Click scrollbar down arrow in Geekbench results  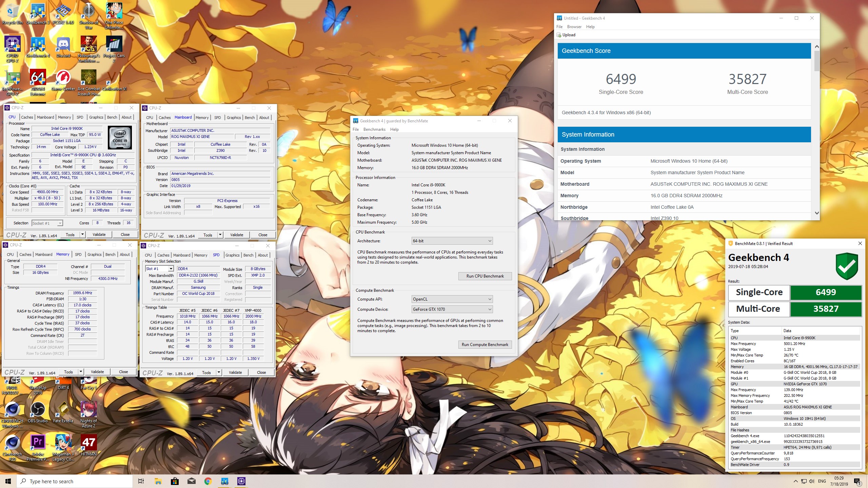[x=817, y=213]
